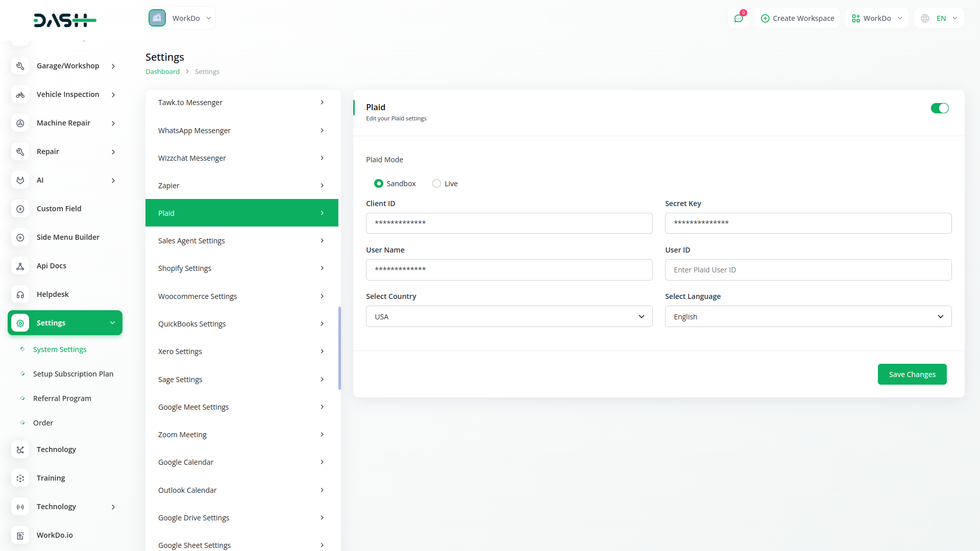Viewport: 980px width, 551px height.
Task: Focus the User Name input field
Action: click(x=509, y=270)
